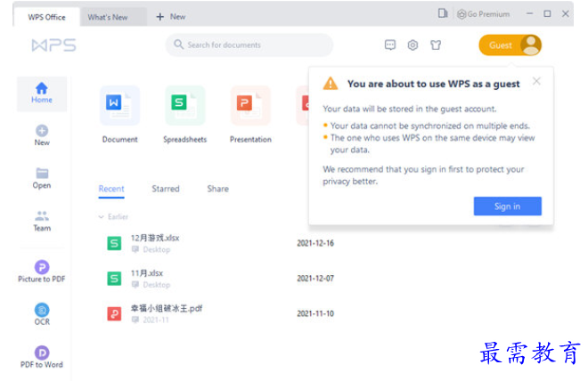Click the Sign in button
The height and width of the screenshot is (381, 588).
pyautogui.click(x=508, y=206)
